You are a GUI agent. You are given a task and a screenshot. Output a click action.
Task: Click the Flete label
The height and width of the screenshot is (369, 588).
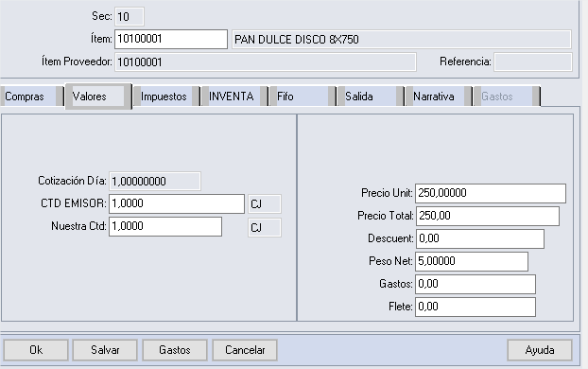(x=401, y=307)
